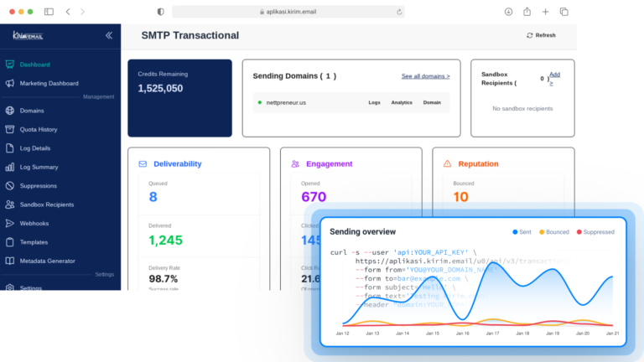Click the Marketing Dashboard megaphone icon
The height and width of the screenshot is (362, 644).
click(x=10, y=83)
